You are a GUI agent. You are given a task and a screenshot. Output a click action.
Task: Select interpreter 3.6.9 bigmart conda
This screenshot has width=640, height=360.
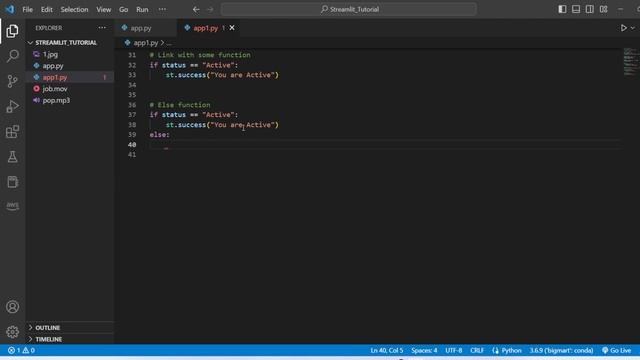tap(561, 350)
